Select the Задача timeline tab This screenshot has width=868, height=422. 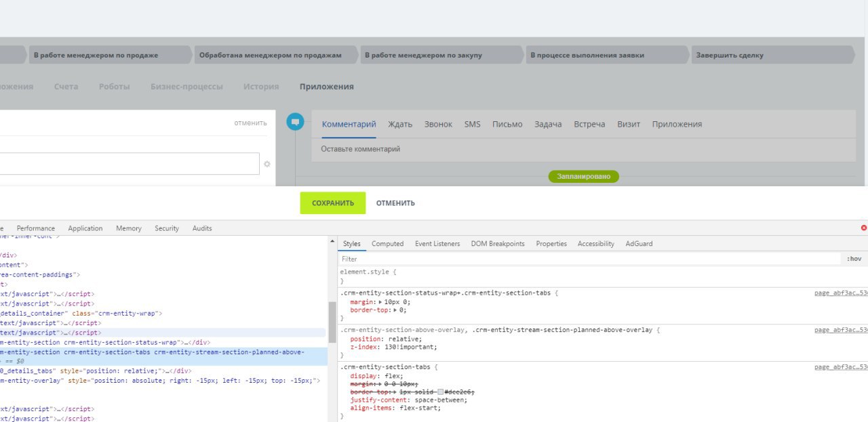click(548, 125)
